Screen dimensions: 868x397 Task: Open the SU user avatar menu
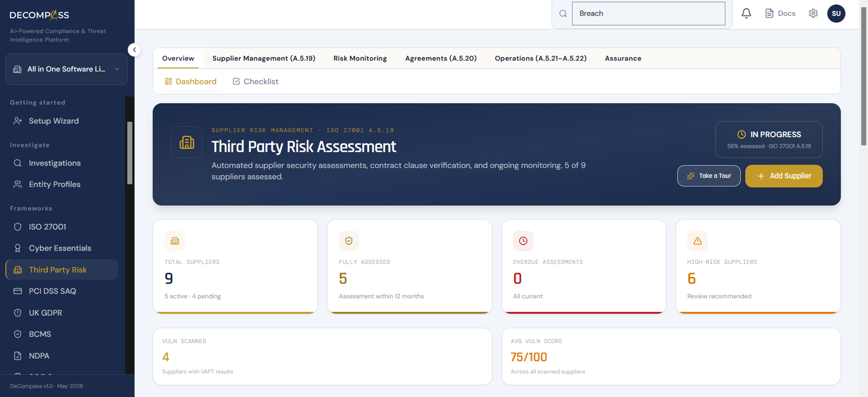pos(836,13)
